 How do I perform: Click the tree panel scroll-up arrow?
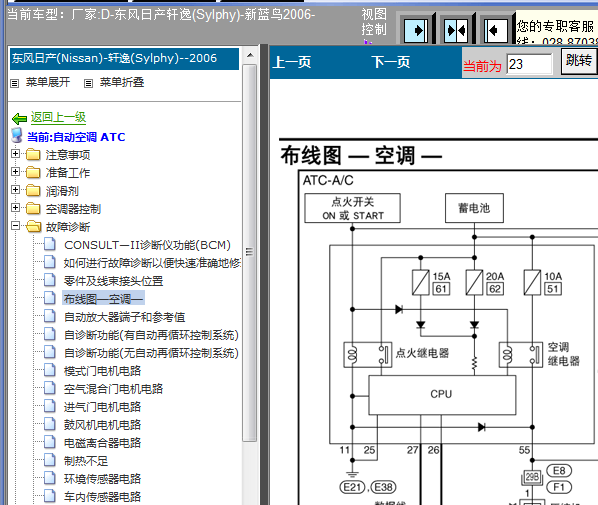[x=250, y=55]
